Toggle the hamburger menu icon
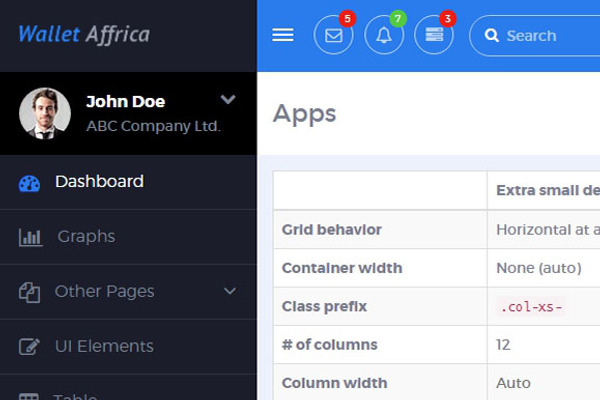Viewport: 600px width, 400px height. [283, 35]
